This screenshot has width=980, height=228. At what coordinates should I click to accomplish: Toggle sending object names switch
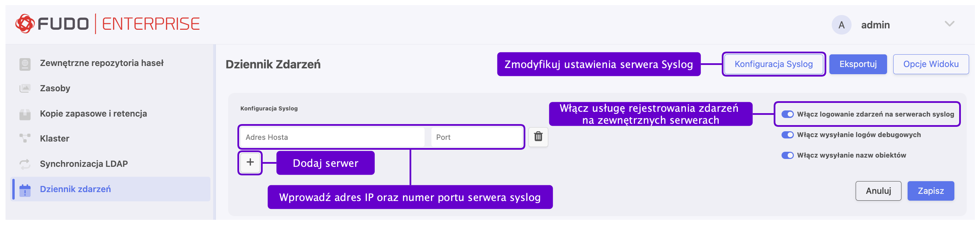(787, 155)
